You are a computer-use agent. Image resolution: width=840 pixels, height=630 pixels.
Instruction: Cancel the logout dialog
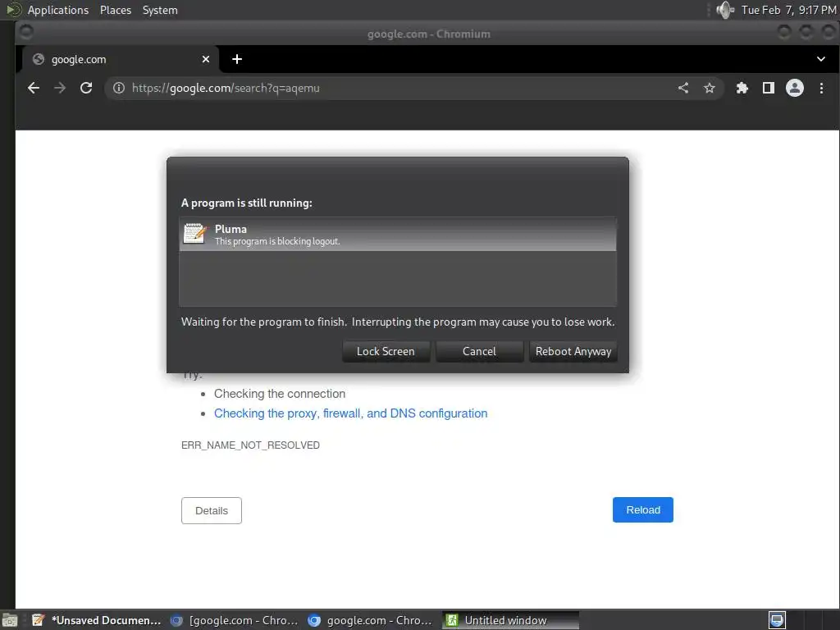(479, 351)
